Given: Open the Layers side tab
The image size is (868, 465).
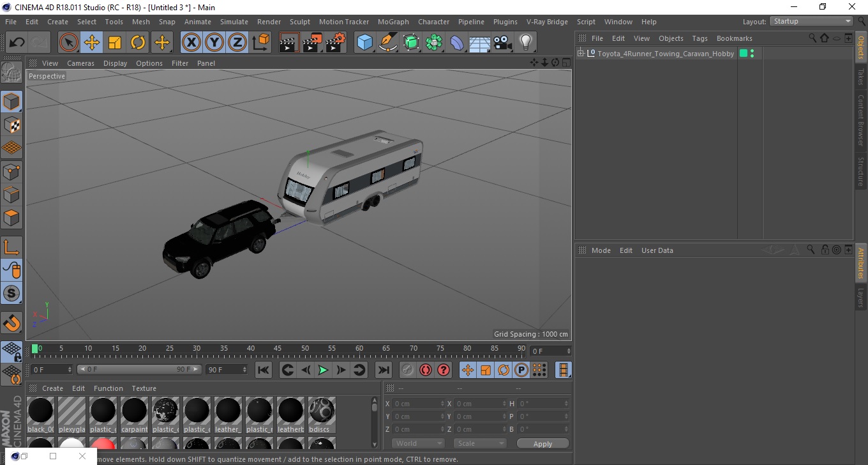Looking at the screenshot, I should (861, 298).
